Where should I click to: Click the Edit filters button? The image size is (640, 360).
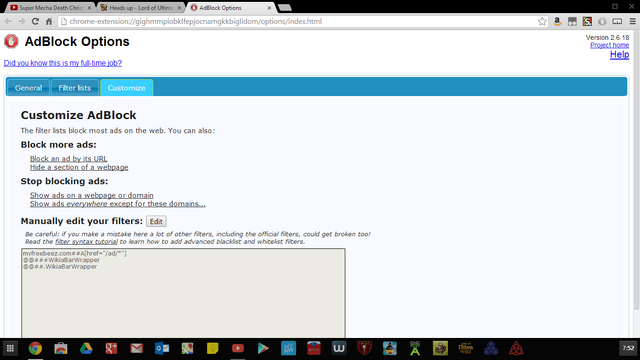tap(156, 221)
